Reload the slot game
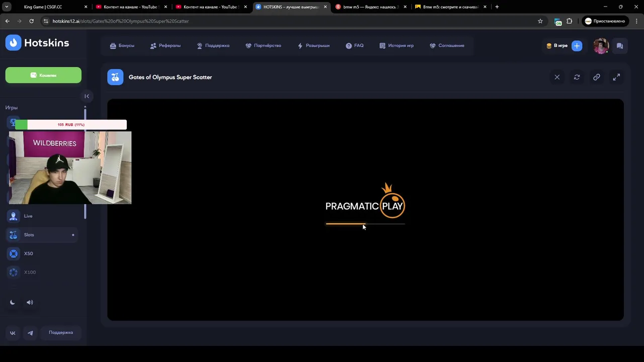The height and width of the screenshot is (362, 644). (x=577, y=77)
